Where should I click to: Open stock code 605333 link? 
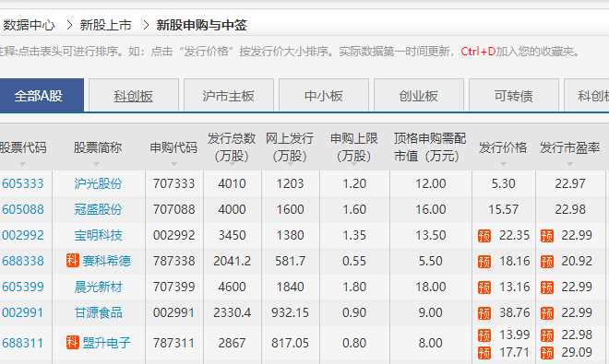pyautogui.click(x=23, y=183)
